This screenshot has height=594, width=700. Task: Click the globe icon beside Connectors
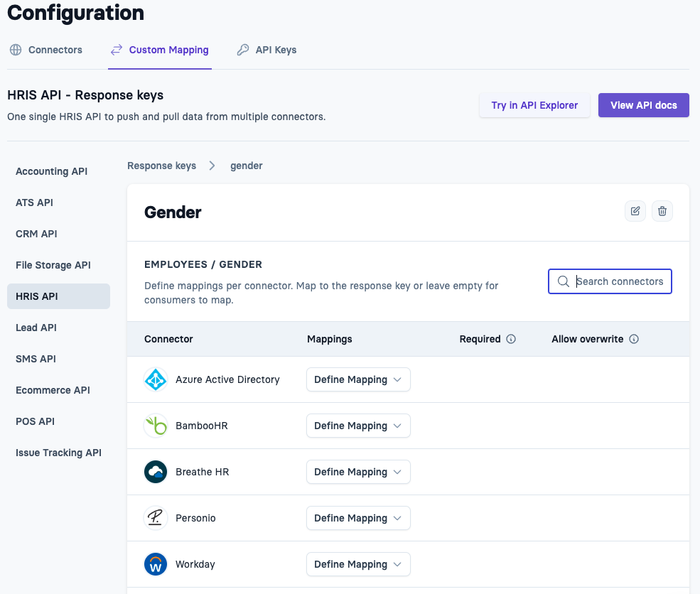(16, 50)
